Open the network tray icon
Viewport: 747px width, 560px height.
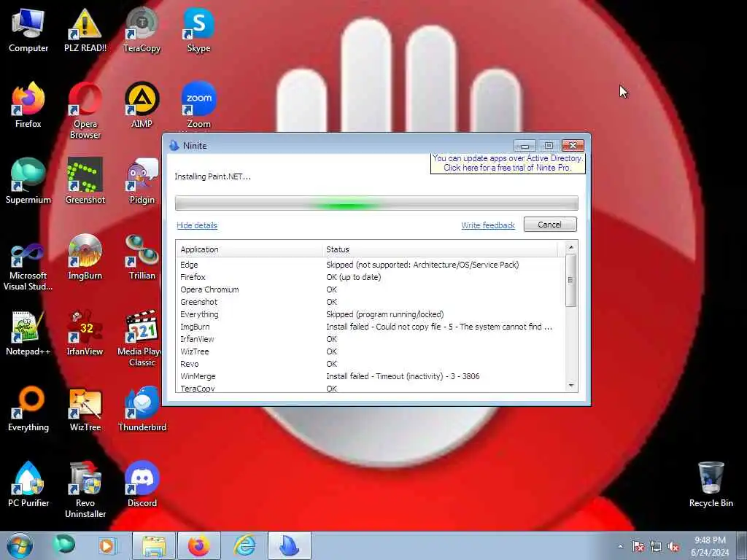(x=656, y=547)
